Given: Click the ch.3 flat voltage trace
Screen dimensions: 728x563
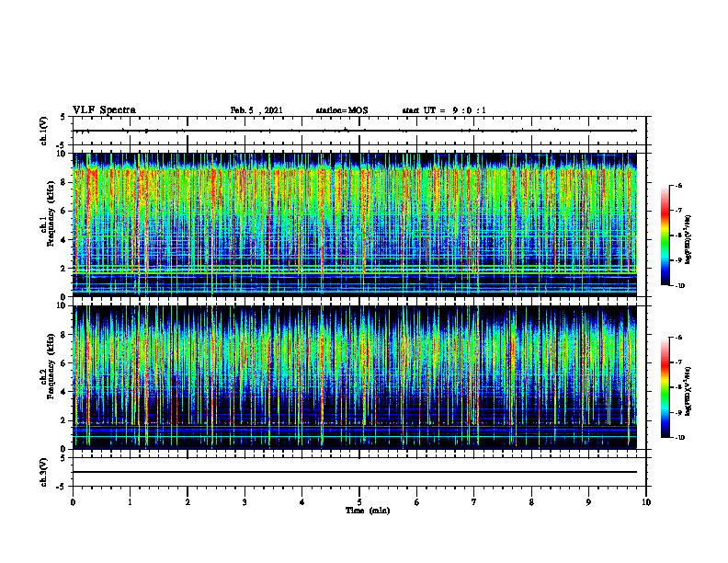Looking at the screenshot, I should (x=355, y=472).
